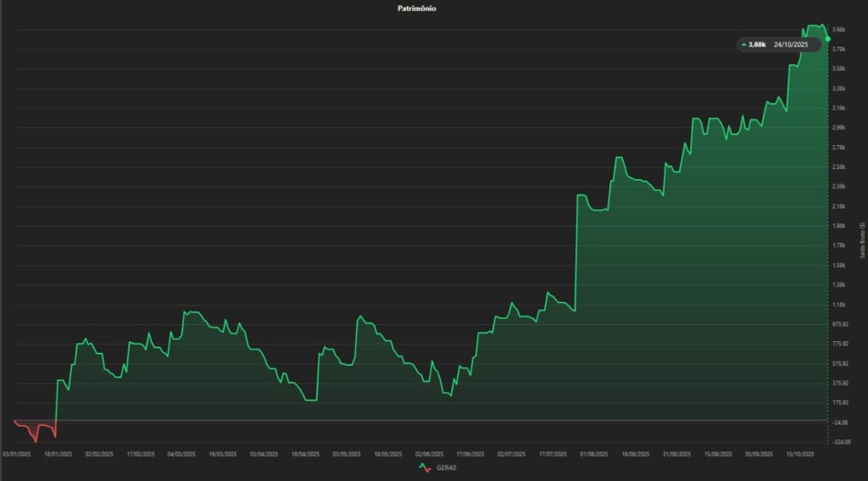868x481 pixels.
Task: Click the red negative area of the chart
Action: click(36, 428)
